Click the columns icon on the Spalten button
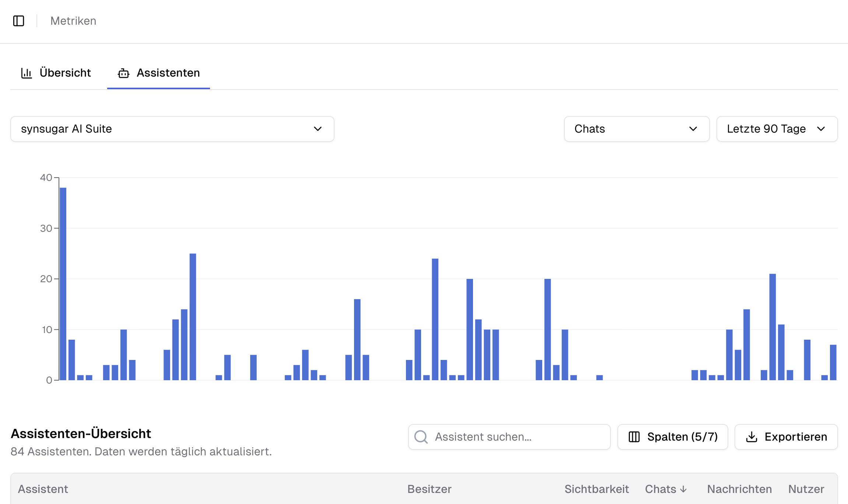Viewport: 848px width, 504px height. coord(634,437)
